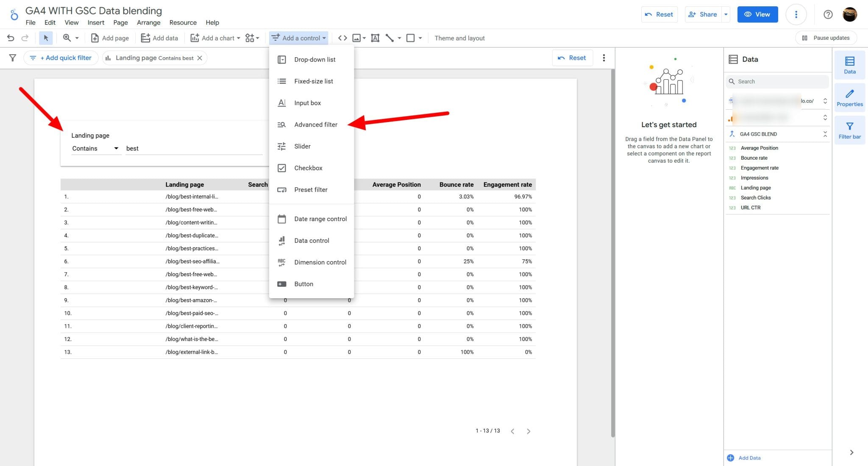
Task: Select the shape tool icon
Action: (x=409, y=38)
